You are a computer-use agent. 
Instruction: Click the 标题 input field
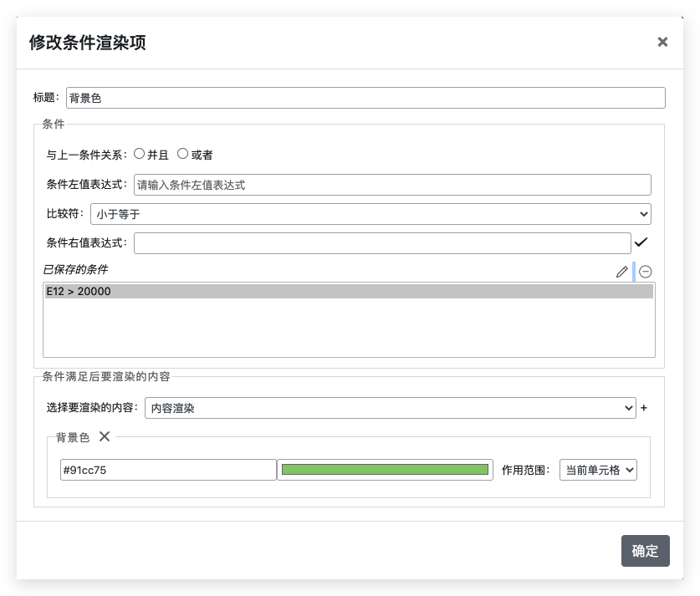(x=365, y=98)
